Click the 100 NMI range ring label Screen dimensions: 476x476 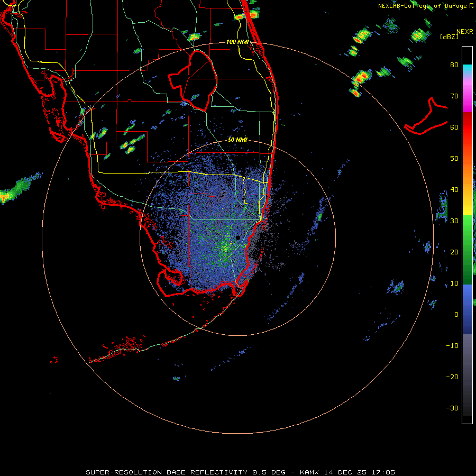237,42
